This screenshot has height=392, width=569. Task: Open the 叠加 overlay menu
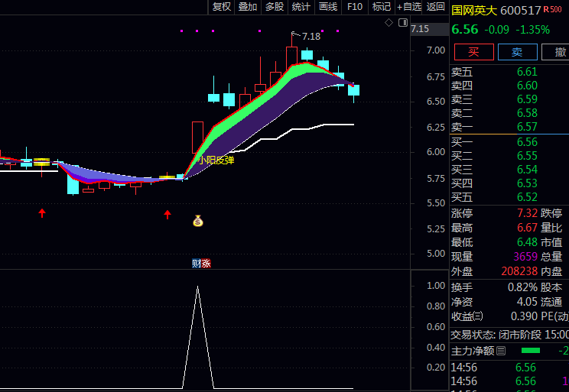pyautogui.click(x=248, y=7)
